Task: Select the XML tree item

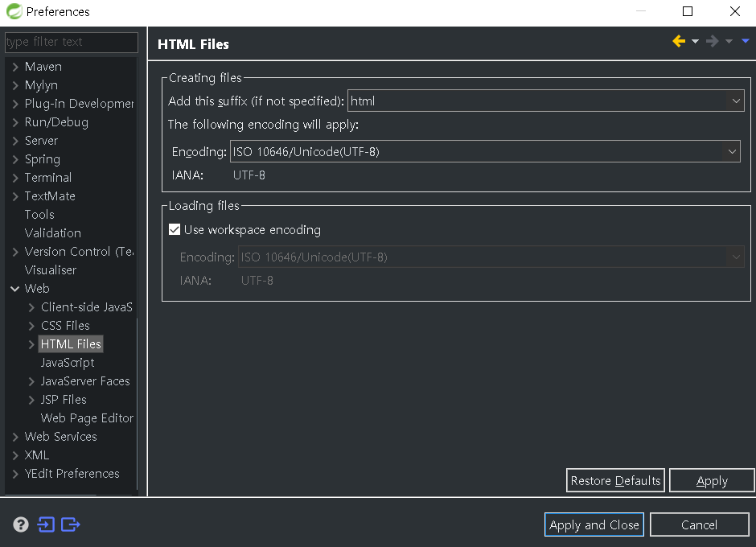Action: tap(37, 454)
